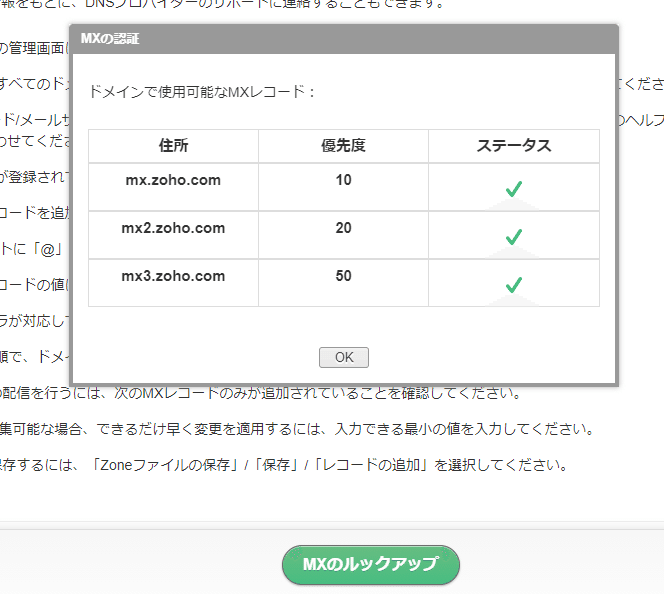This screenshot has height=594, width=664.
Task: Click priority value 50
Action: point(343,276)
